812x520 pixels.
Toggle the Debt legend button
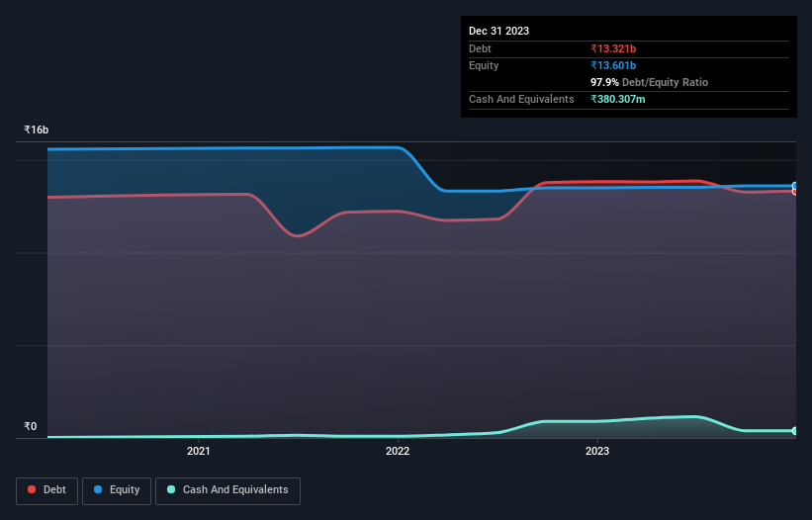coord(47,490)
